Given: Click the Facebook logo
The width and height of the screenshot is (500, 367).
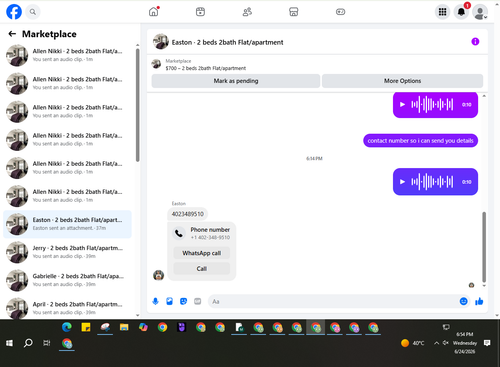Looking at the screenshot, I should [14, 12].
